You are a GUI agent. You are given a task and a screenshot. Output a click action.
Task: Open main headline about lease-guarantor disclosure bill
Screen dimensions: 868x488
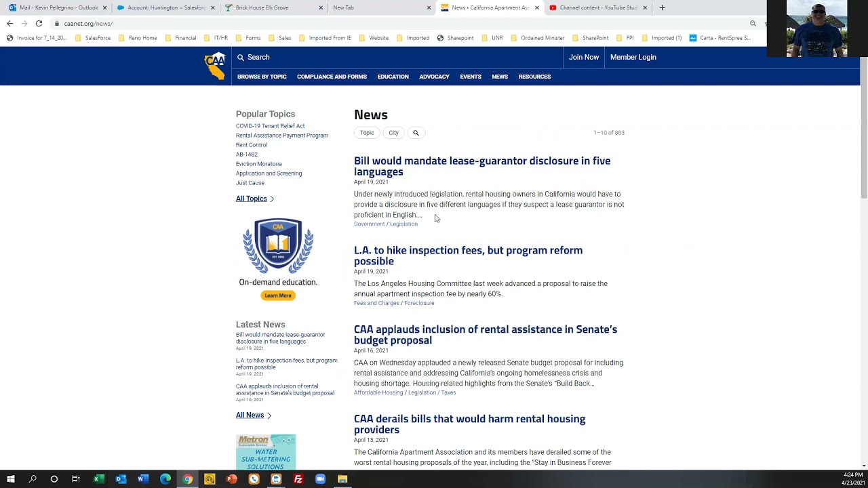click(x=482, y=166)
